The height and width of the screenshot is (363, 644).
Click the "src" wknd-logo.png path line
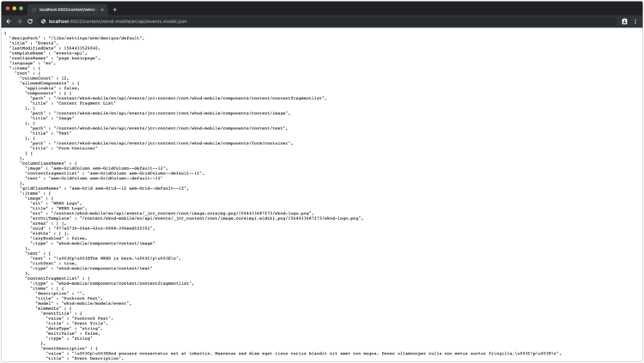pyautogui.click(x=172, y=213)
